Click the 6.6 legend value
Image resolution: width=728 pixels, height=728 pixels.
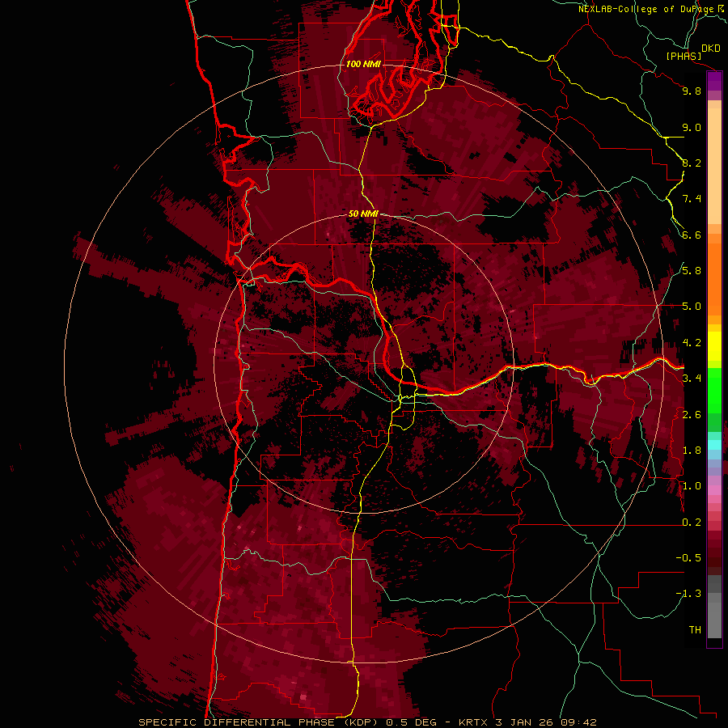(x=692, y=235)
